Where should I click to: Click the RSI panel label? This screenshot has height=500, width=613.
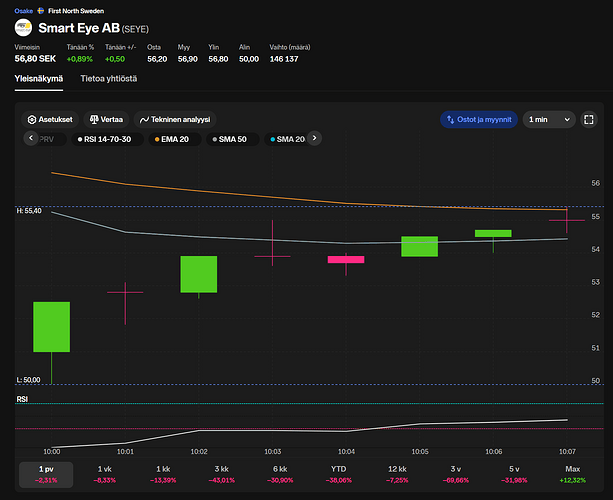pyautogui.click(x=22, y=399)
